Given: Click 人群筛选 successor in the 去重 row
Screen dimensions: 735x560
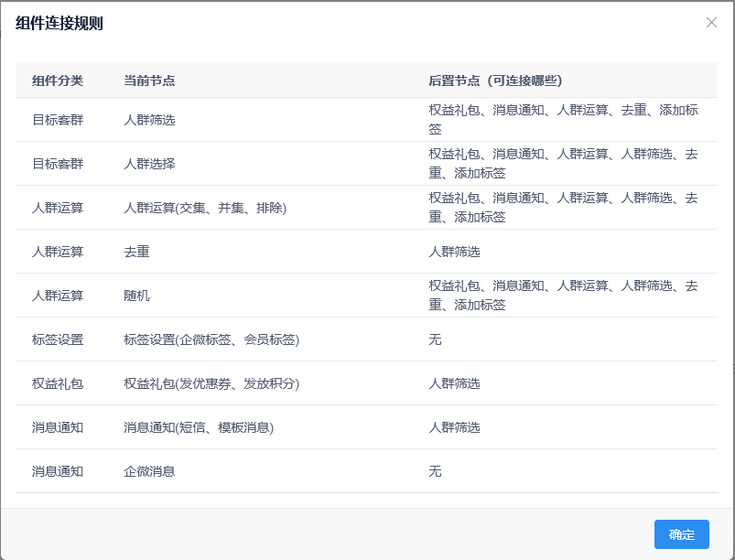Looking at the screenshot, I should coord(454,252).
